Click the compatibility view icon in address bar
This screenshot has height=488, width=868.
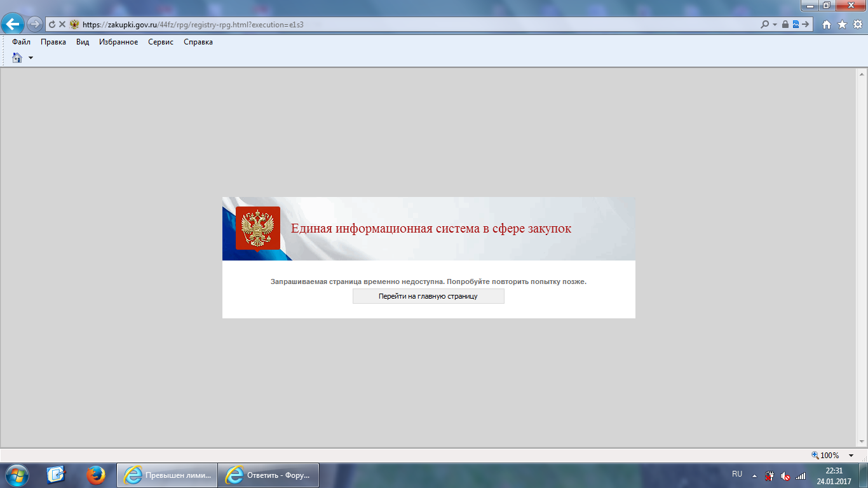[x=796, y=24]
